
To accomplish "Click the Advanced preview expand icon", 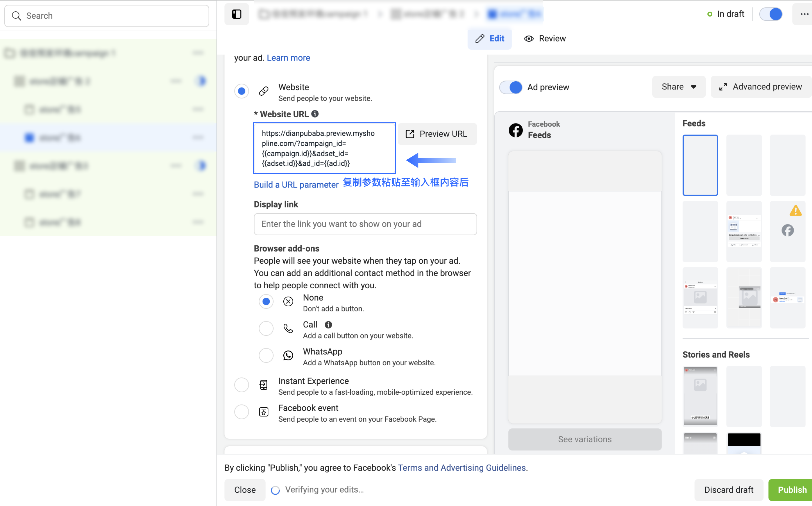I will (x=723, y=87).
